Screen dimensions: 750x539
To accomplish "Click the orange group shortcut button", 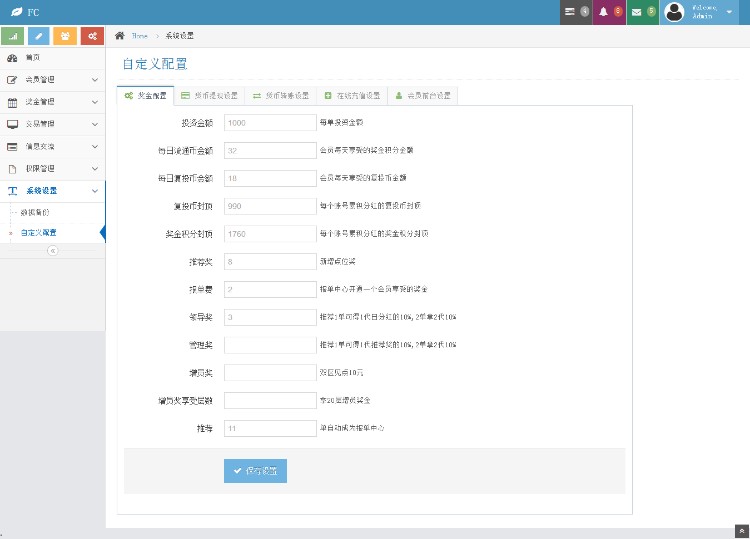I will click(65, 36).
